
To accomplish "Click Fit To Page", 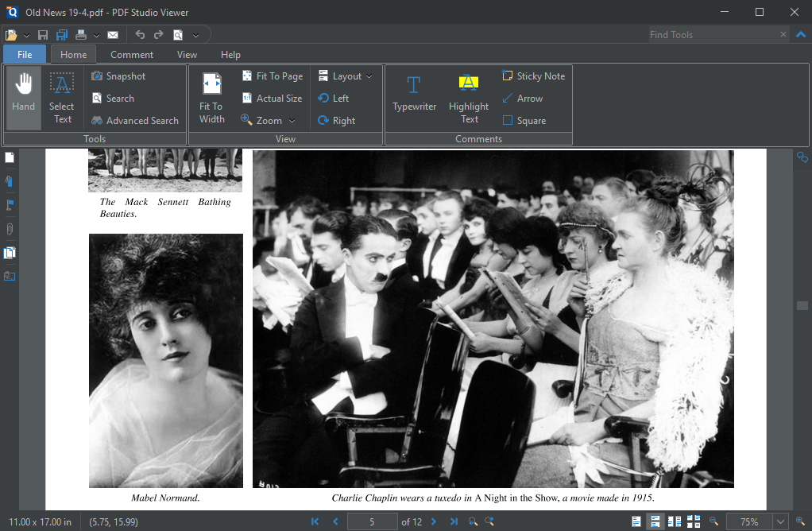I will [x=273, y=76].
